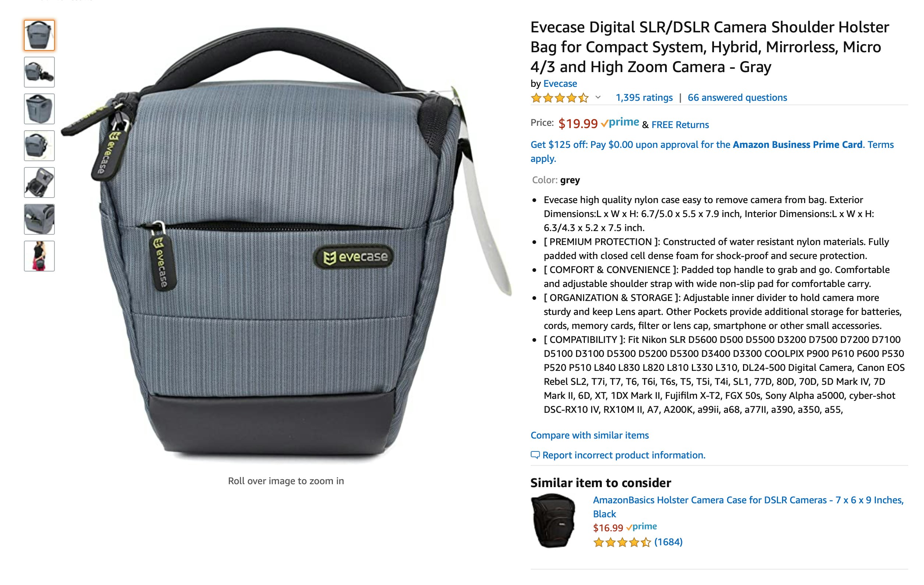Click Compare with similar items
Screen dimensions: 924x585
pyautogui.click(x=589, y=435)
